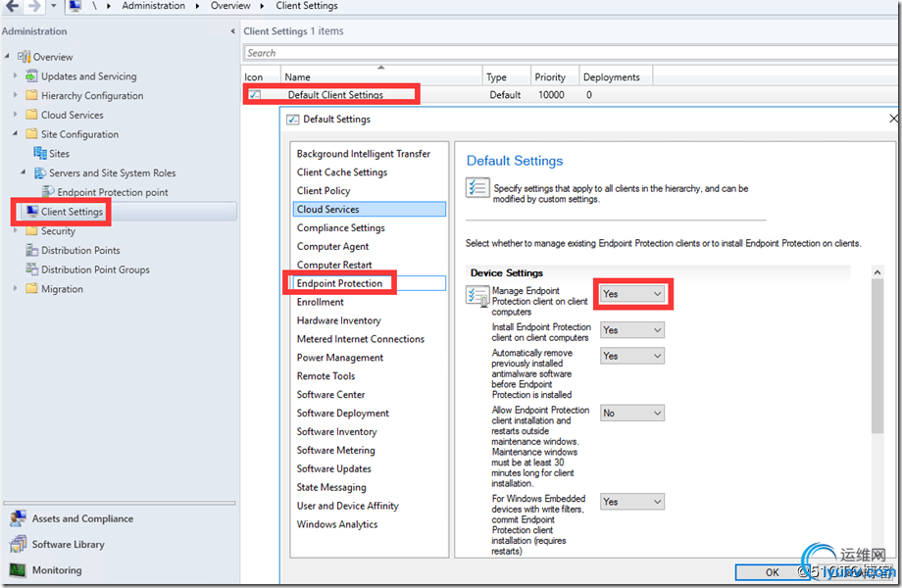Sort list by Type column header
This screenshot has height=588, width=902.
tap(506, 76)
